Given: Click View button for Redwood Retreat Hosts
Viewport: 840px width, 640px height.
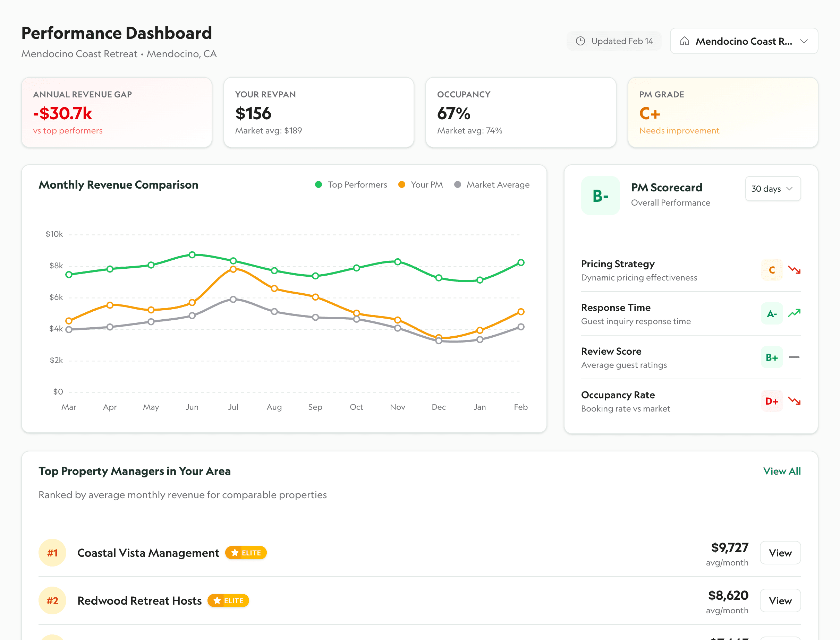Looking at the screenshot, I should point(780,601).
